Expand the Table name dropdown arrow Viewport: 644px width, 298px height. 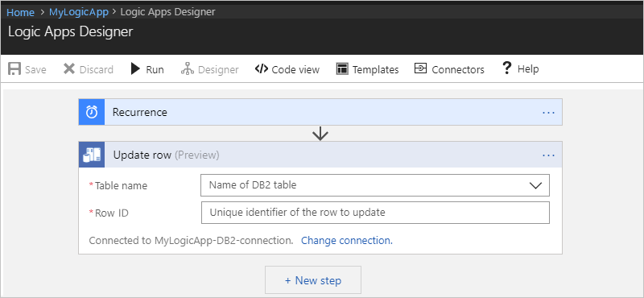(x=535, y=185)
